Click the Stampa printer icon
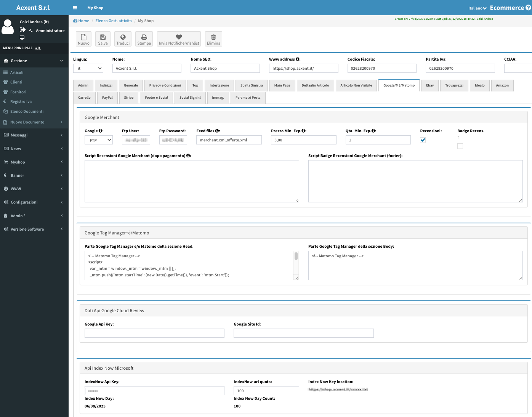The image size is (532, 417). click(144, 37)
